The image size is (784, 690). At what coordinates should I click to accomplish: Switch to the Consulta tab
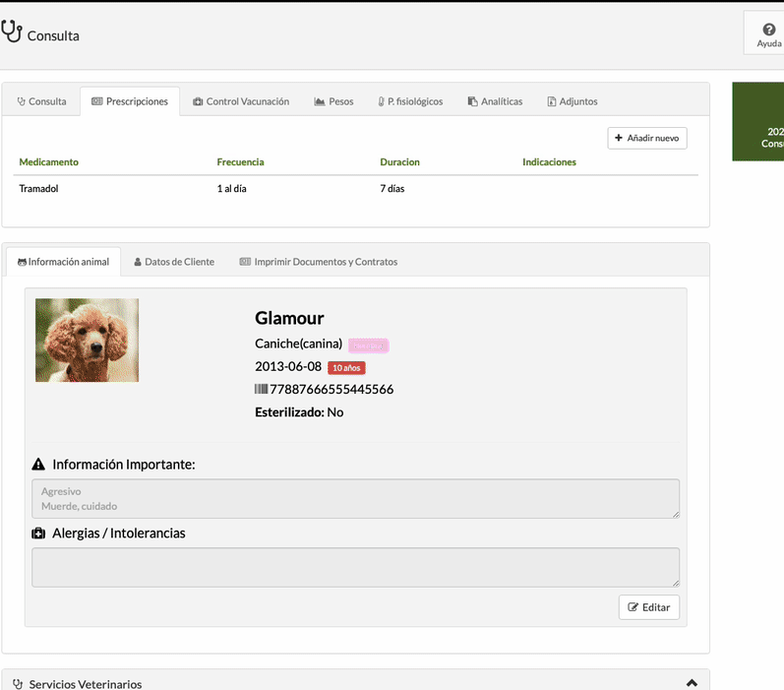pyautogui.click(x=41, y=101)
